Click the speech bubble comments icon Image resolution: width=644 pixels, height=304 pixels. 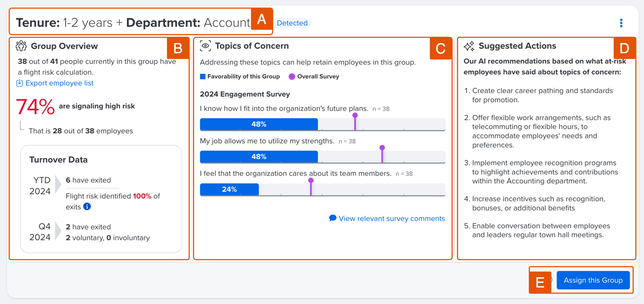pyautogui.click(x=333, y=218)
